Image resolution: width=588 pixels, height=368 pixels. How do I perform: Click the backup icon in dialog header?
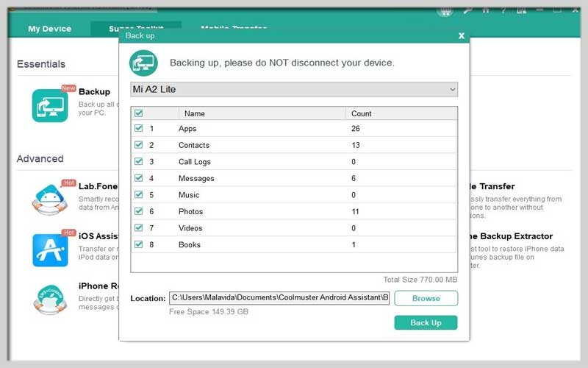pos(143,63)
